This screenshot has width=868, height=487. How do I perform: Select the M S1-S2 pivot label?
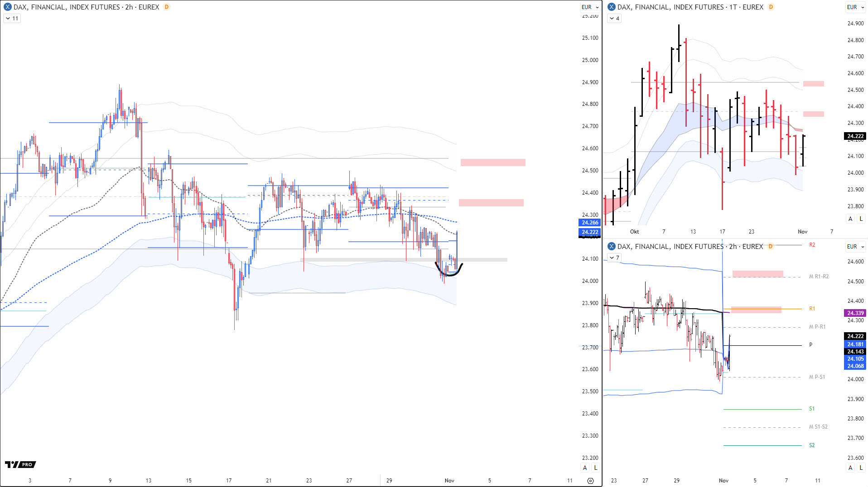coord(818,427)
